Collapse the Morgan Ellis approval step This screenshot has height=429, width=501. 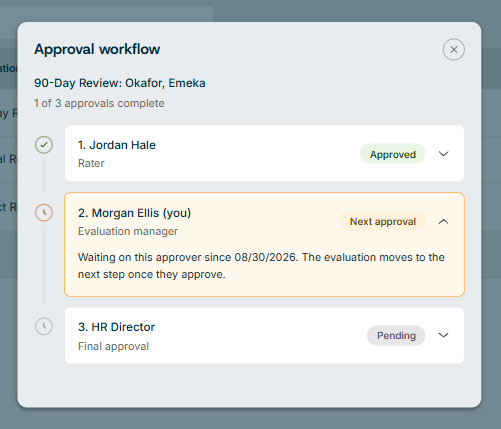[443, 221]
